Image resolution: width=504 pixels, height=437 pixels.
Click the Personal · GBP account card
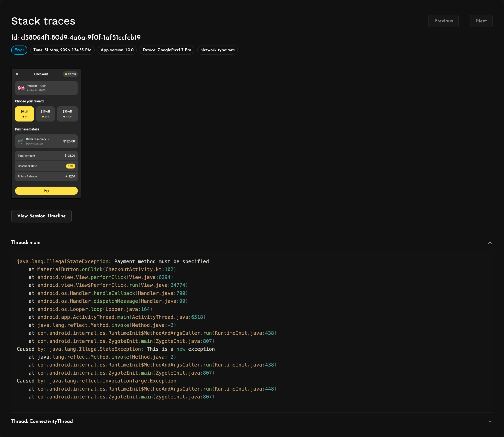click(46, 88)
